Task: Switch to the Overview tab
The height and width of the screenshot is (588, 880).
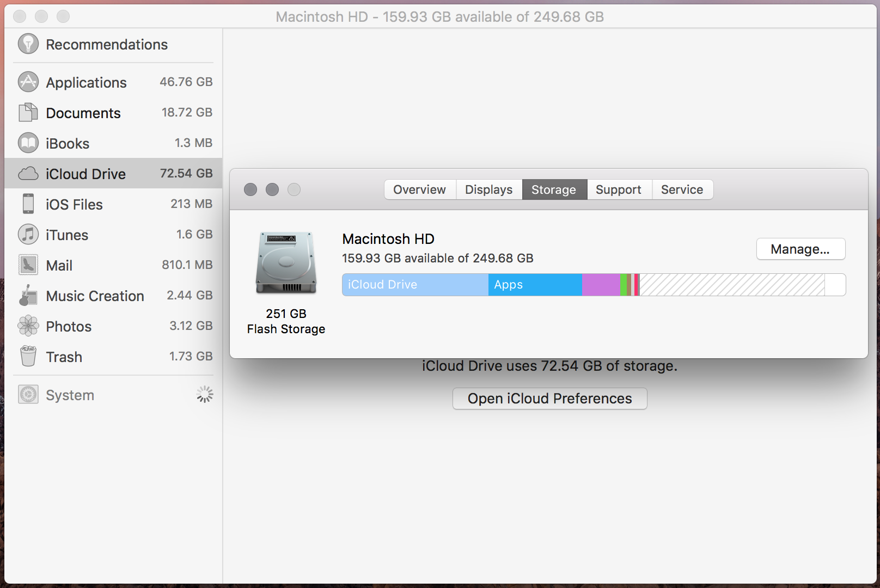Action: [x=419, y=189]
